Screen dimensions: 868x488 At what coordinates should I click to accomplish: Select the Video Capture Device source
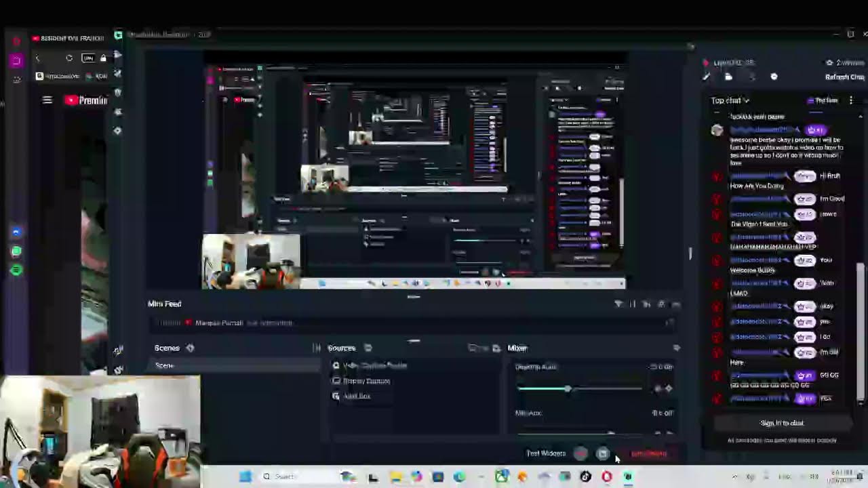pyautogui.click(x=370, y=365)
